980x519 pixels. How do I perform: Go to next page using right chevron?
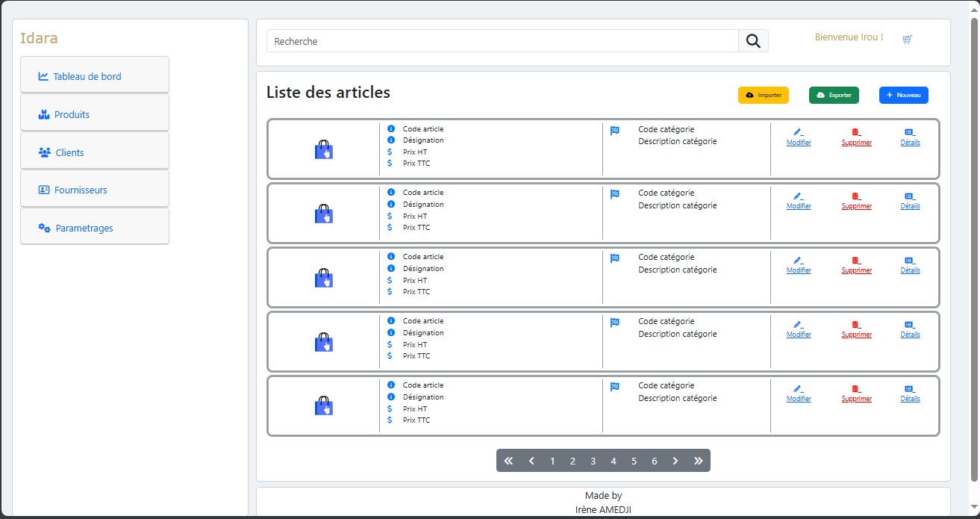[x=675, y=461]
